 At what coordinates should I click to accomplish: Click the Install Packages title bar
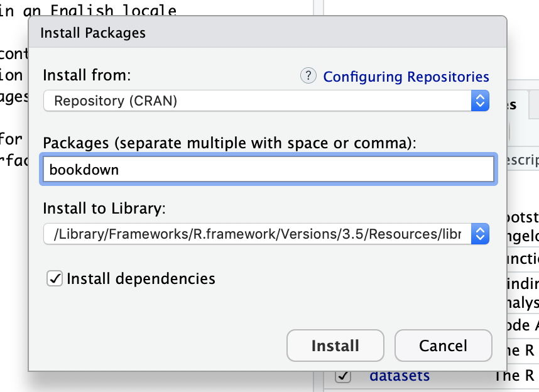point(267,33)
